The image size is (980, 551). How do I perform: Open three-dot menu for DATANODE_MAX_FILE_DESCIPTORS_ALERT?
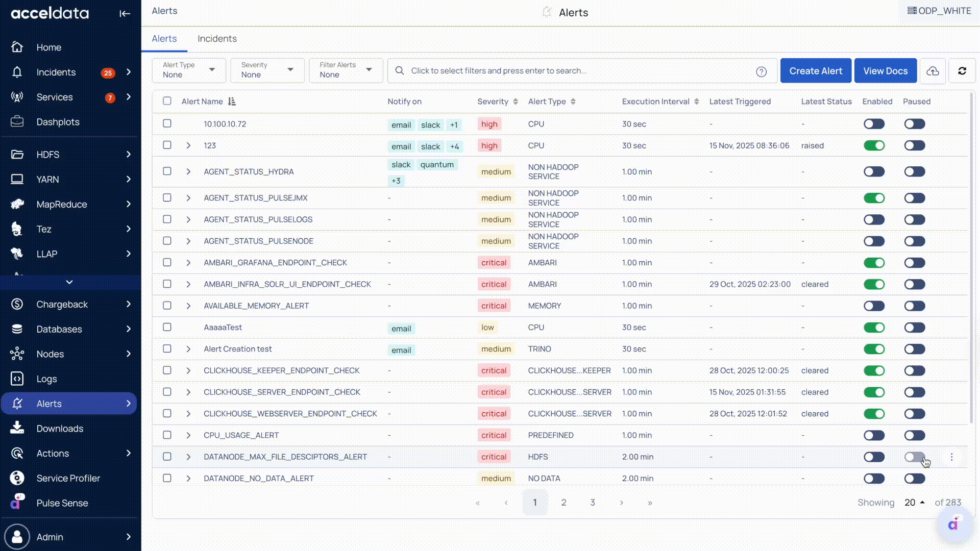point(951,457)
